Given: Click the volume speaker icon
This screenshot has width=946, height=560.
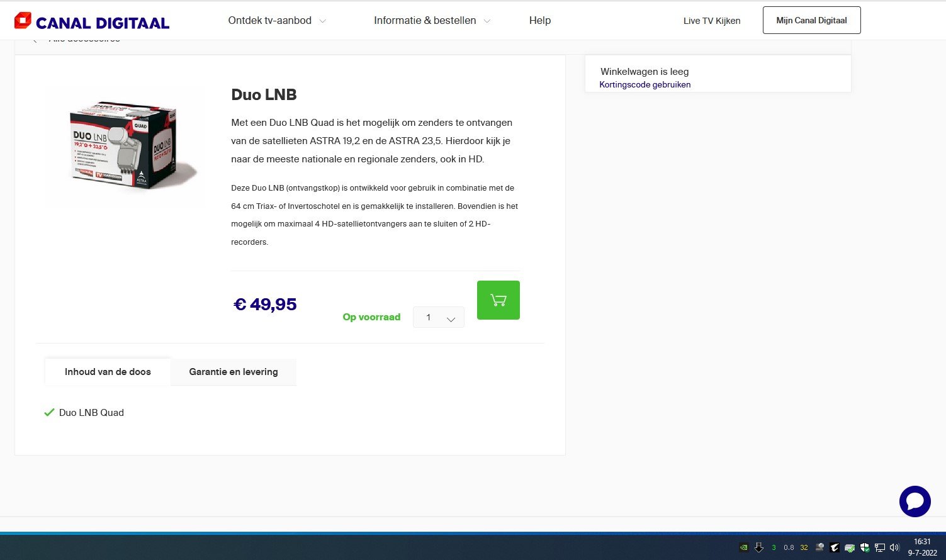Looking at the screenshot, I should coord(895,547).
